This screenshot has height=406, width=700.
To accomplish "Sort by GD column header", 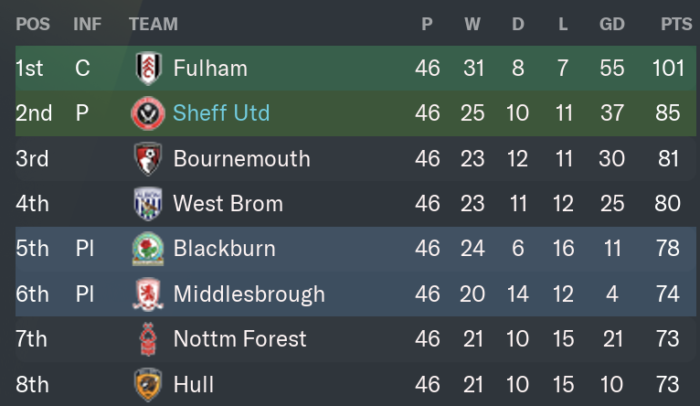I will [x=612, y=24].
